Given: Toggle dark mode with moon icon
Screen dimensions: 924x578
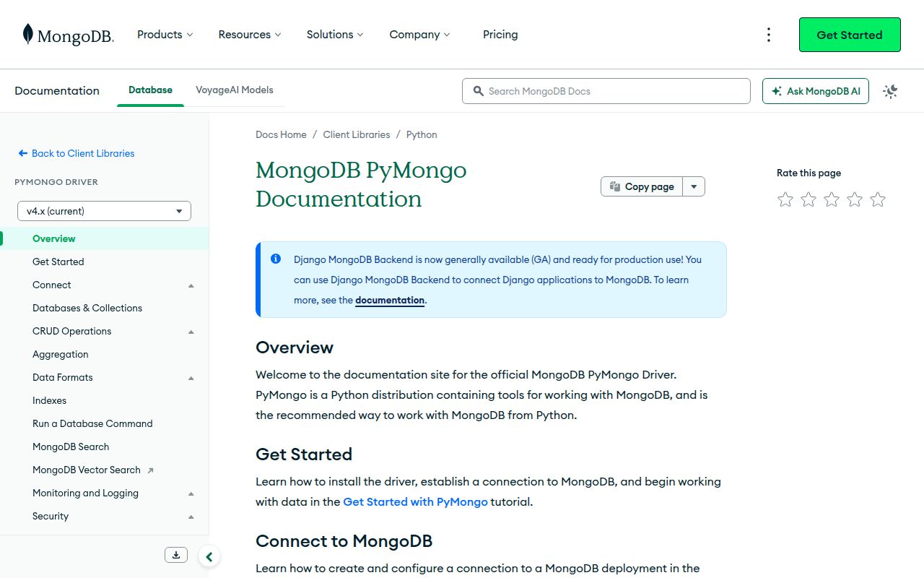Looking at the screenshot, I should tap(890, 91).
